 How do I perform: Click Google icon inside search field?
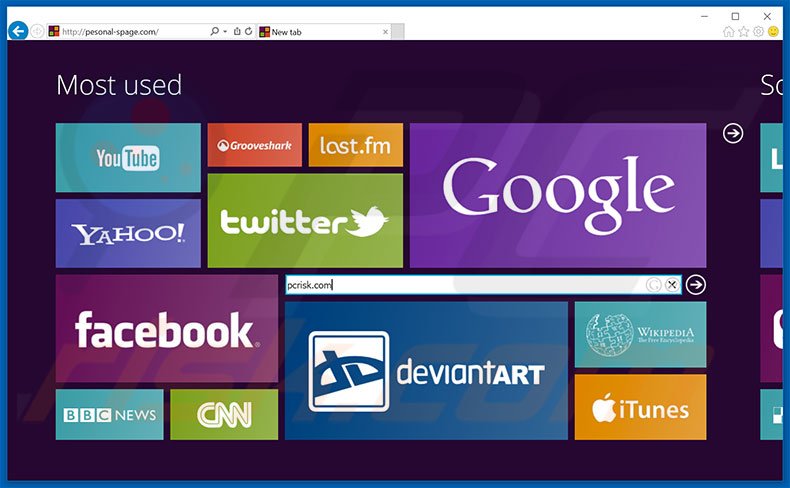653,285
